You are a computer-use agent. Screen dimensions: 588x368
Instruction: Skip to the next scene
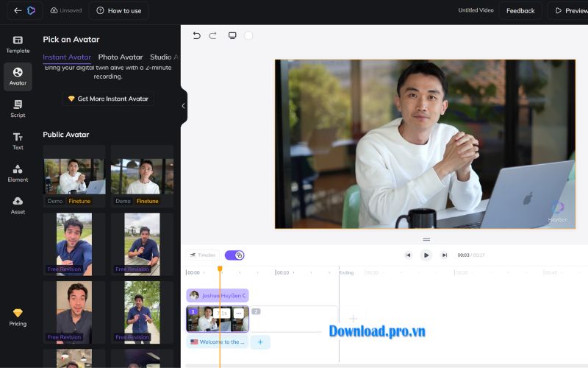[444, 255]
